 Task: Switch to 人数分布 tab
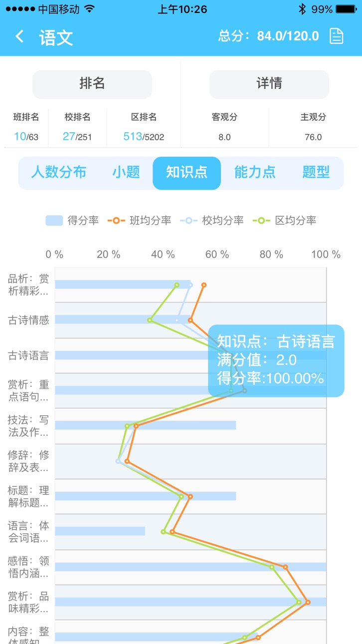pyautogui.click(x=59, y=173)
